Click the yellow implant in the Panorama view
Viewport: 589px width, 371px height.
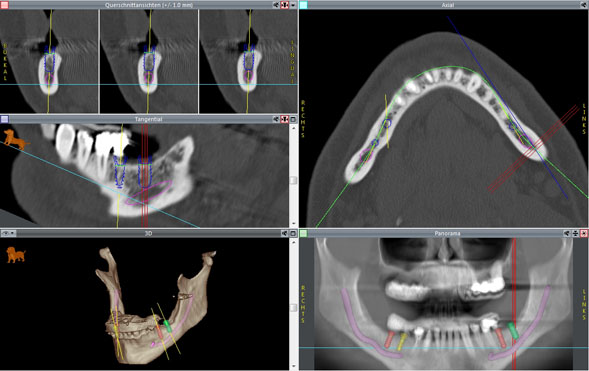402,341
